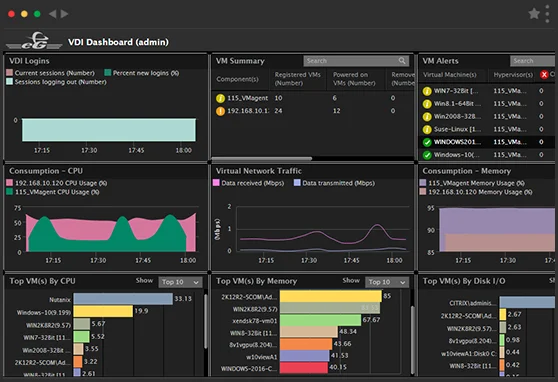This screenshot has width=558, height=382.
Task: Click xendsk78-vm01 green memory bar
Action: tap(320, 320)
